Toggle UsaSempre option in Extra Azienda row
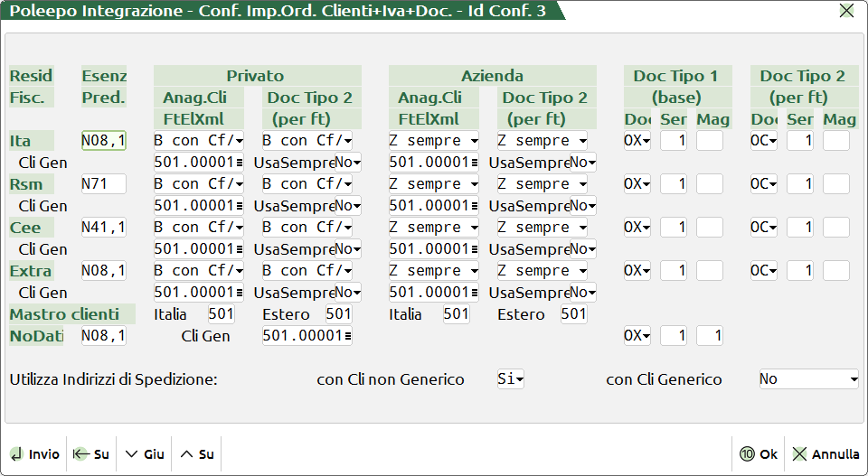 pyautogui.click(x=583, y=293)
